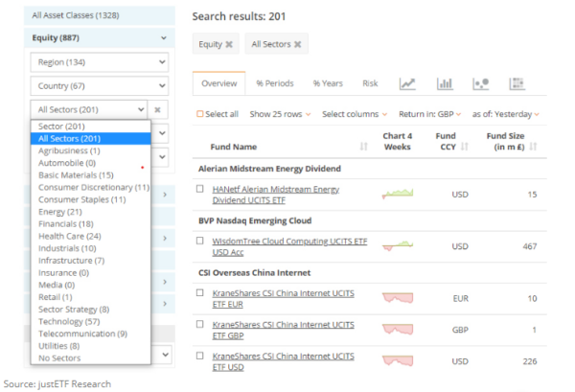This screenshot has height=392, width=575.
Task: Open the scatter plot view icon
Action: coord(481,83)
